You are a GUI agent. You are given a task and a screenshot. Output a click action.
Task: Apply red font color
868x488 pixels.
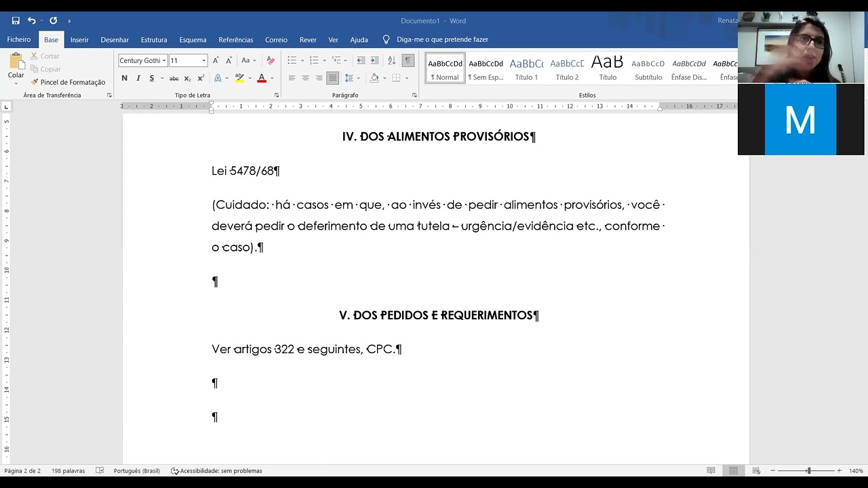[262, 78]
